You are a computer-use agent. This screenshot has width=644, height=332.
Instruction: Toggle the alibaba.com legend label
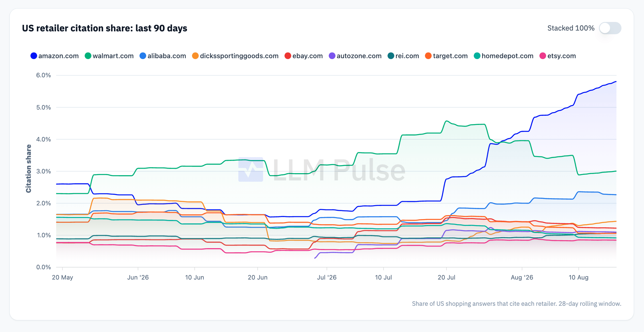tap(167, 56)
